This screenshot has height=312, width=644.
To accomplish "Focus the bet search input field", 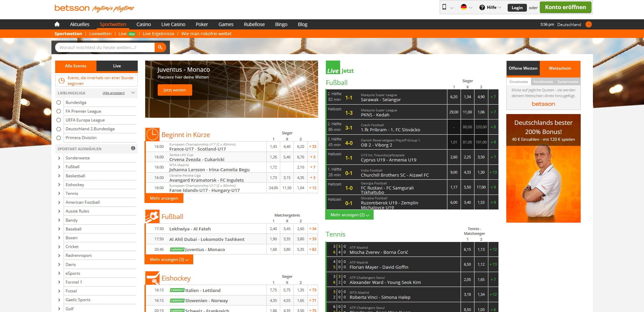I will click(105, 47).
